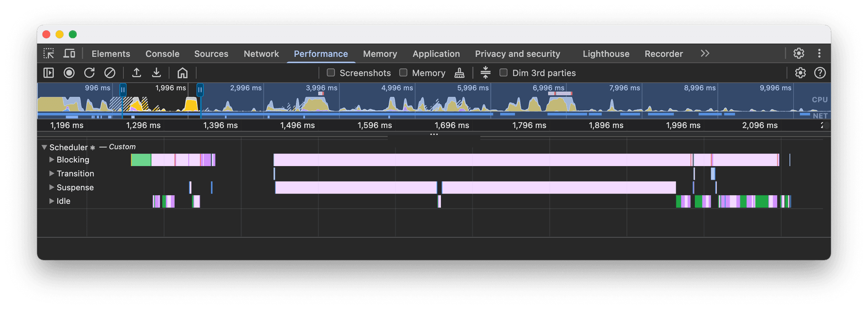Screen dimensions: 868x309
Task: Check Dim 3rd parties option
Action: point(504,73)
